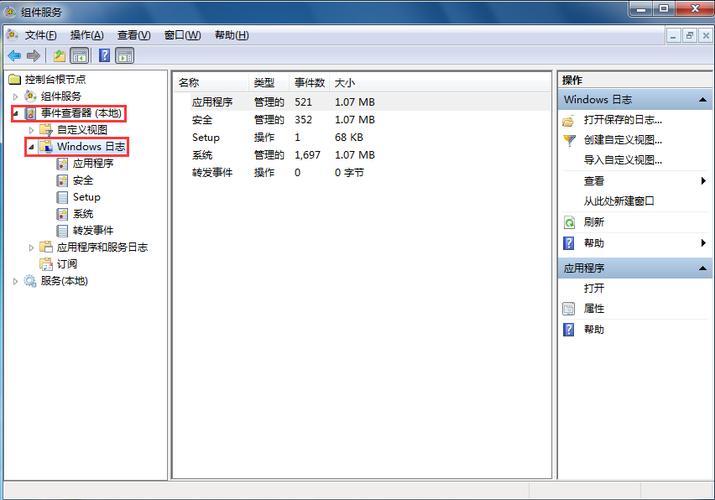This screenshot has width=715, height=500.
Task: Click the 控制台根节点 folder icon
Action: coord(15,79)
